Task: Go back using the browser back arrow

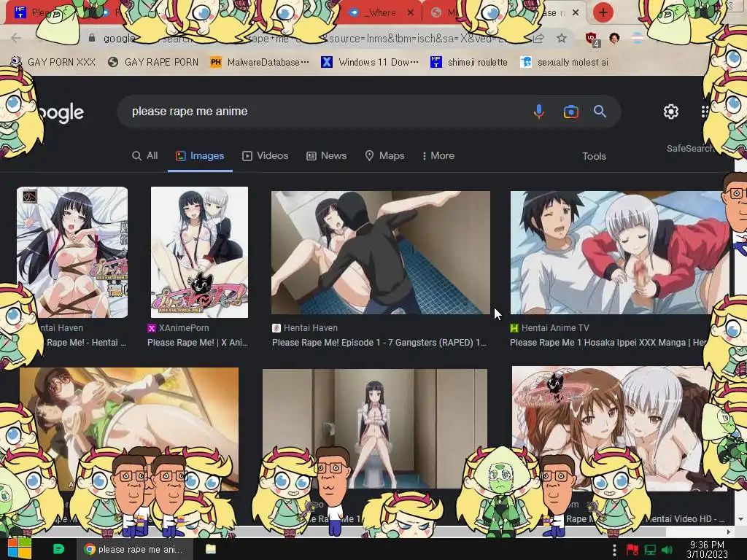Action: point(16,38)
